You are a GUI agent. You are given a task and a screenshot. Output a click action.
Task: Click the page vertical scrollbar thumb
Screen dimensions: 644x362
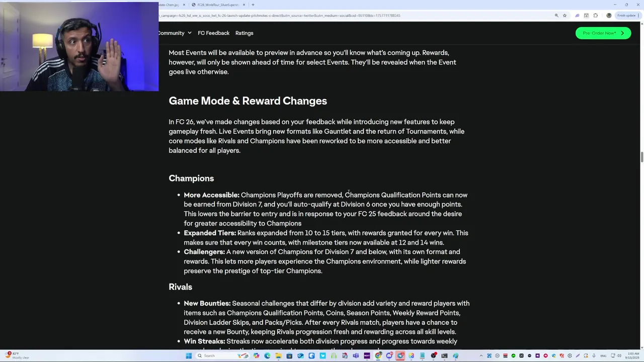pyautogui.click(x=641, y=156)
